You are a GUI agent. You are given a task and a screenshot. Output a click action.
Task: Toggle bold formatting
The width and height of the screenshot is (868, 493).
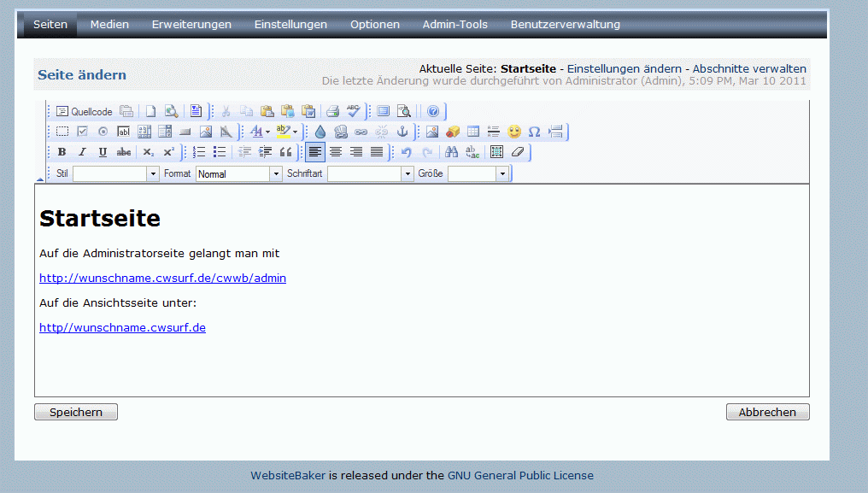click(x=62, y=152)
